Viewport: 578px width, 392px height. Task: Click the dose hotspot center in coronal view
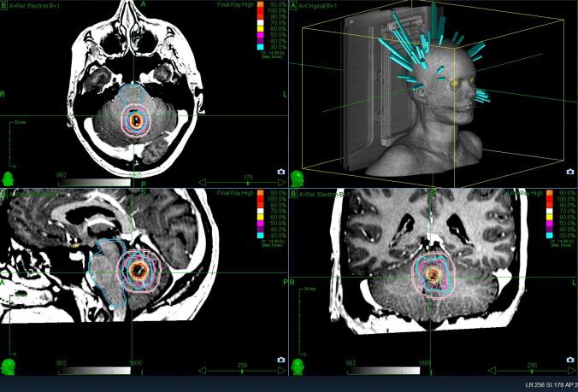point(433,275)
